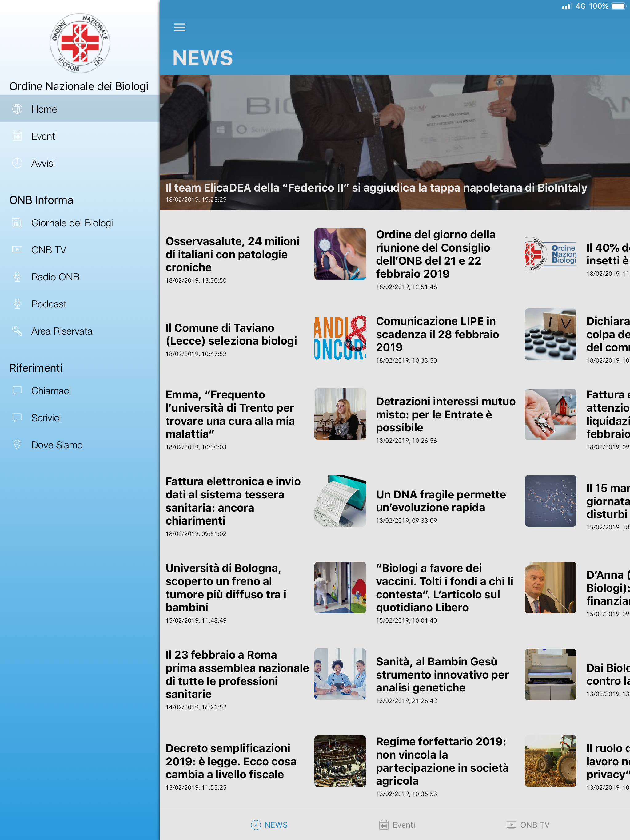630x840 pixels.
Task: Click the key icon for Area Riservata
Action: pyautogui.click(x=17, y=331)
